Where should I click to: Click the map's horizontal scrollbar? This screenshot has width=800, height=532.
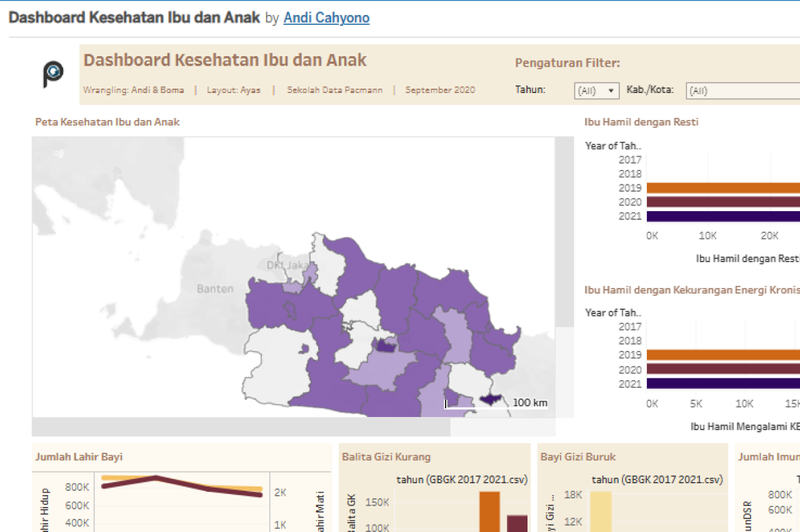click(241, 427)
